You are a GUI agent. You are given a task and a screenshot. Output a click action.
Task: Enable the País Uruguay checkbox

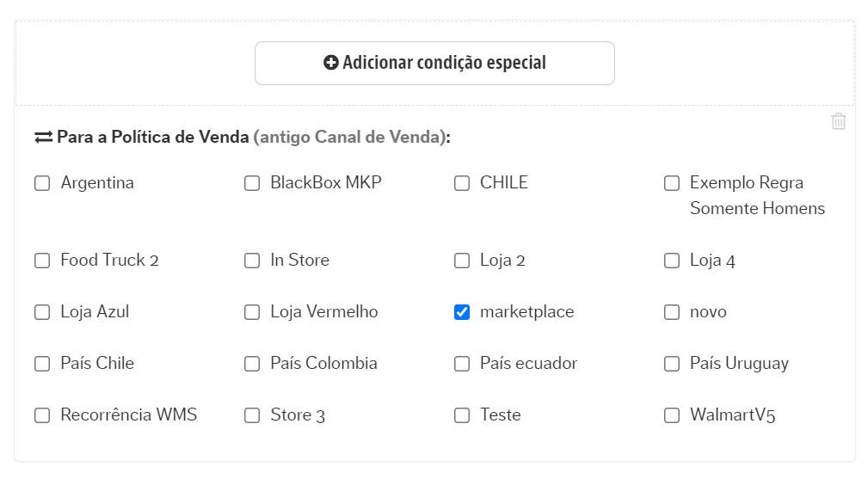coord(672,364)
